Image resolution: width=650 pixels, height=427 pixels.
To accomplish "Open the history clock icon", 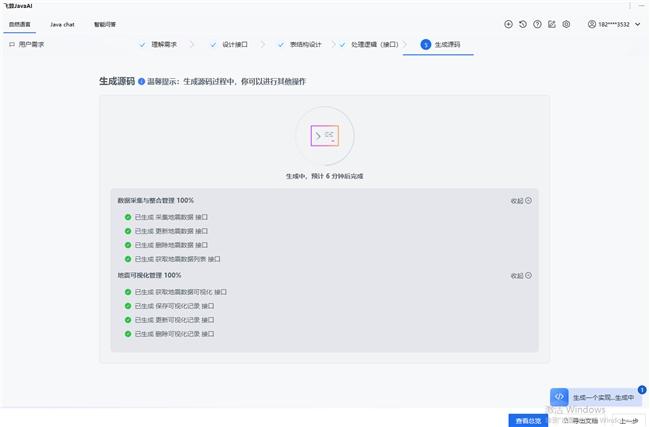I will coord(523,24).
